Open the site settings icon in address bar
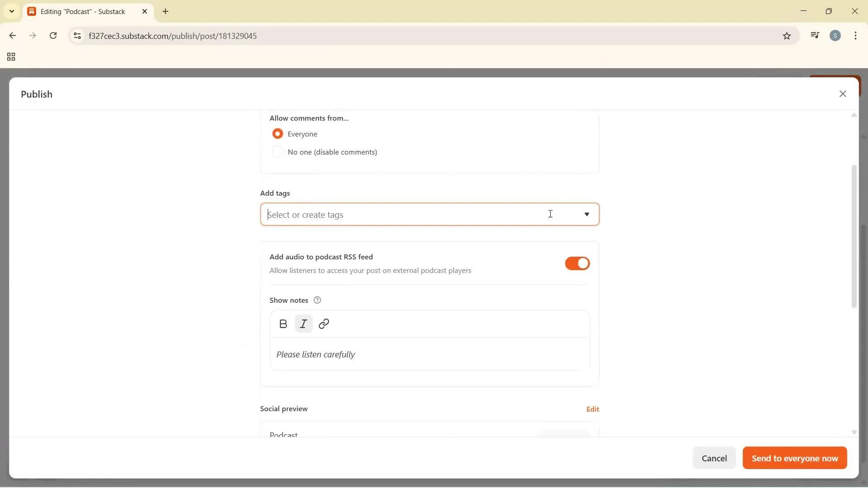The height and width of the screenshot is (488, 868). 77,36
